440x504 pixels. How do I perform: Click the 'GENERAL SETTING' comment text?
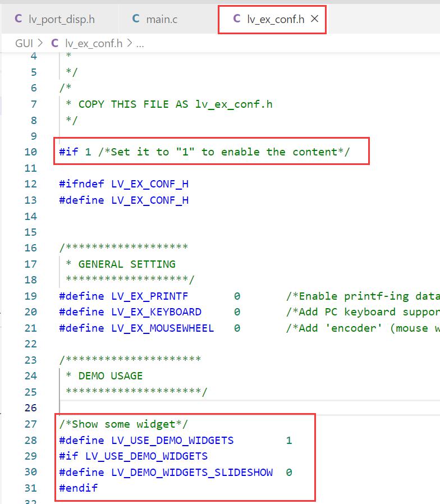click(127, 264)
